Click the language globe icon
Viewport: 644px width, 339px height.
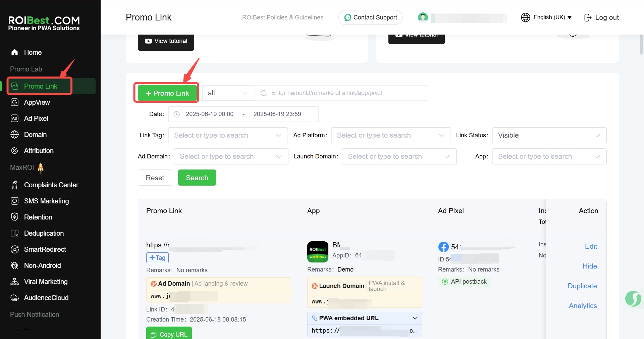pos(526,17)
